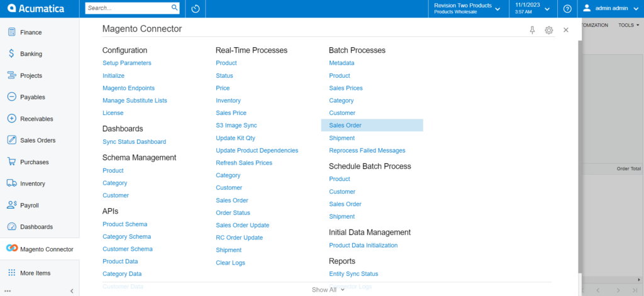Click inside the Search input field

pos(128,8)
